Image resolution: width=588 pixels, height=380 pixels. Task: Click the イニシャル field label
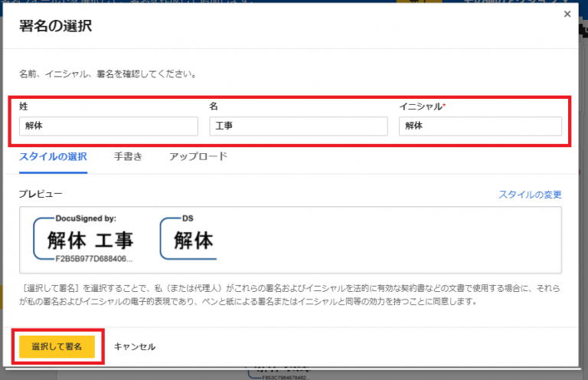coord(422,106)
